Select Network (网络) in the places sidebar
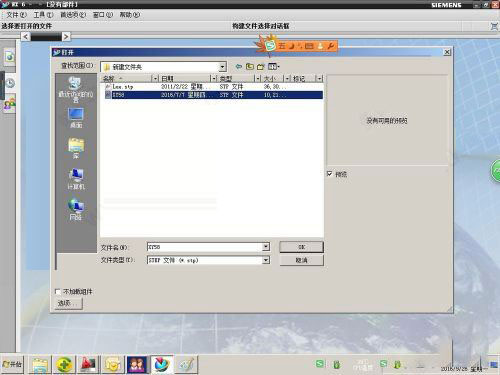Viewport: 500px width, 375px height. 76,209
